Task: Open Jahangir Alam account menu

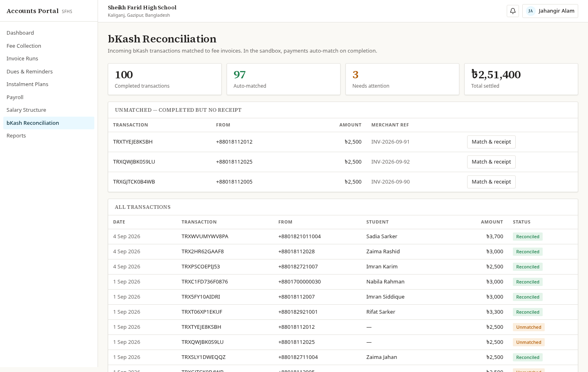Action: pyautogui.click(x=550, y=11)
